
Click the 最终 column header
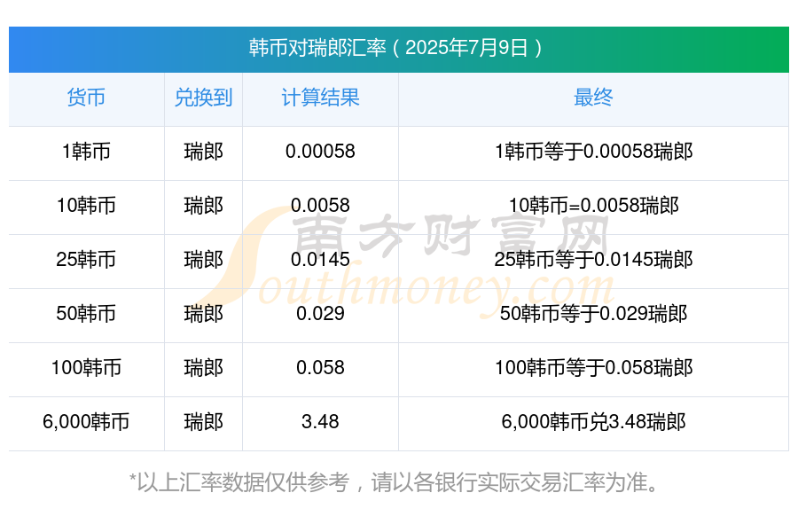coord(593,98)
